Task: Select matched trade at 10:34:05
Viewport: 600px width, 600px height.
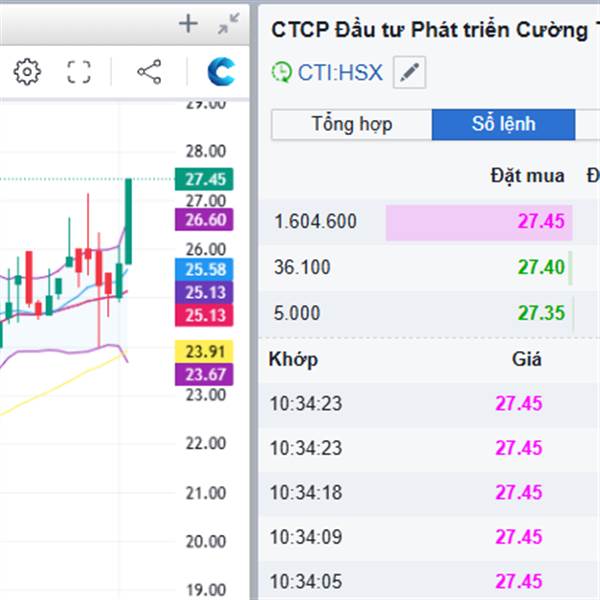Action: pyautogui.click(x=429, y=581)
